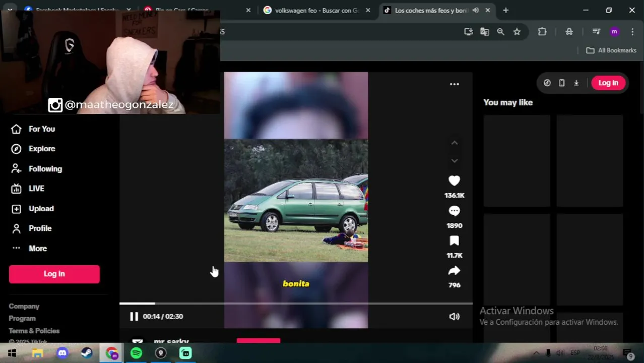Click the sidebar Log in button

pos(54,274)
